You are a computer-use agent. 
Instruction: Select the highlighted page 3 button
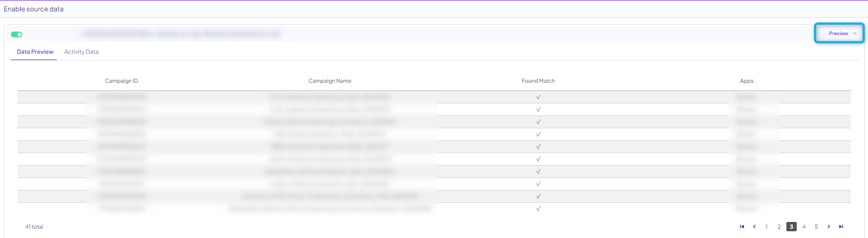[792, 227]
